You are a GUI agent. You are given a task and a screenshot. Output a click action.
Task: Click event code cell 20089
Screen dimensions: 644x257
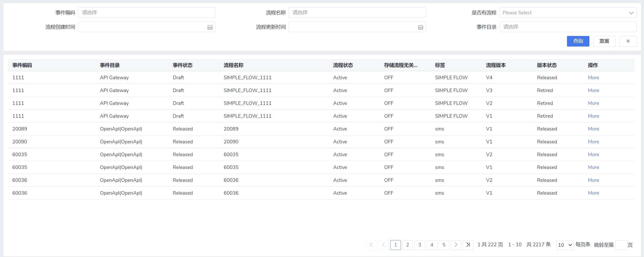[20, 129]
